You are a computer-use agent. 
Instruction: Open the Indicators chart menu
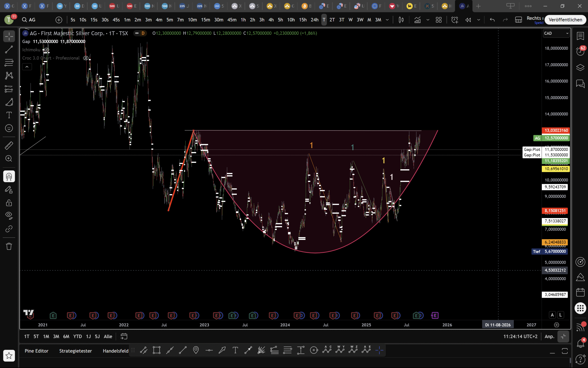(417, 20)
